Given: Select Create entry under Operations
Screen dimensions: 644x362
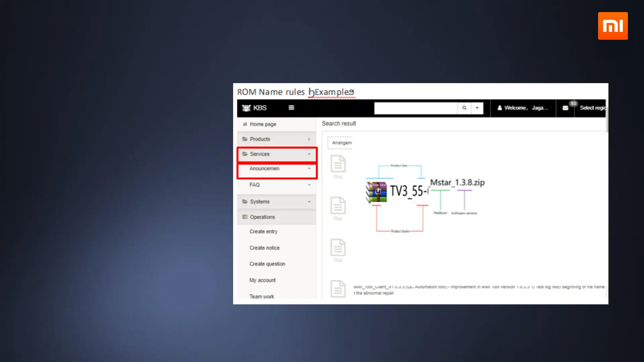Looking at the screenshot, I should pyautogui.click(x=263, y=232).
